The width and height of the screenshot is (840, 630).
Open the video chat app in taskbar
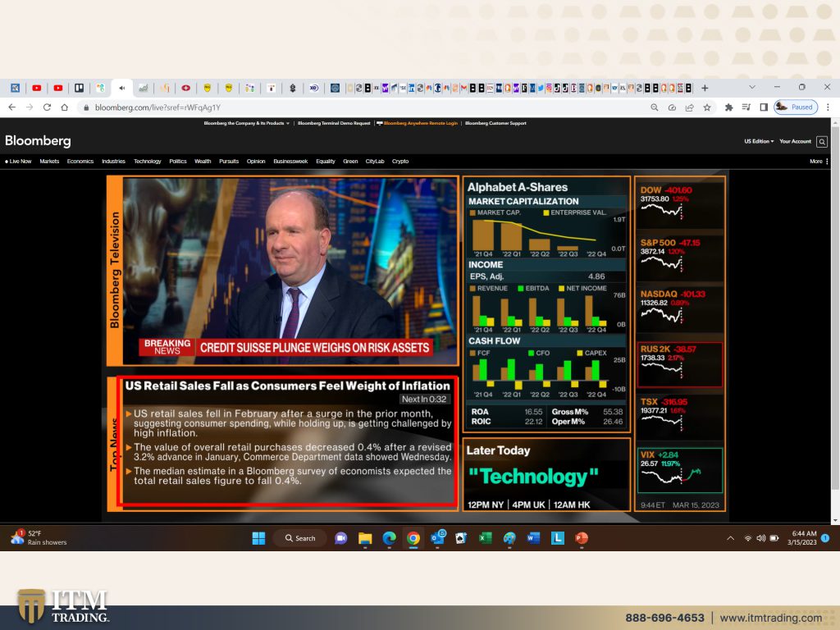[x=340, y=538]
